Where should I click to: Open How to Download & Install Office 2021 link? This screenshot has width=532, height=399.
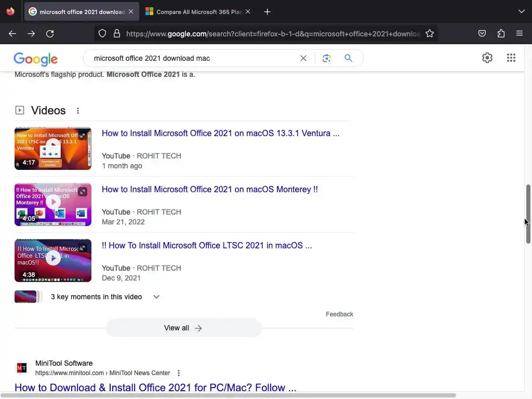155,388
